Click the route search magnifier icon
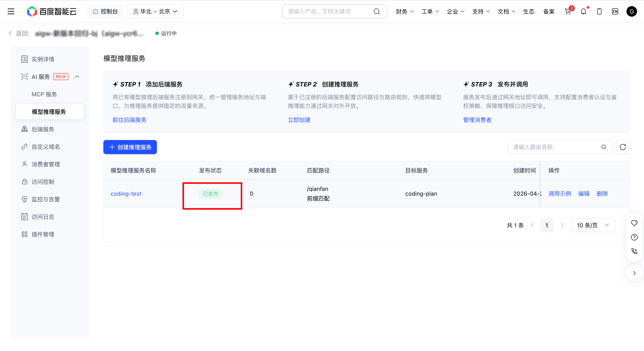Viewport: 644px width, 351px height. 603,147
